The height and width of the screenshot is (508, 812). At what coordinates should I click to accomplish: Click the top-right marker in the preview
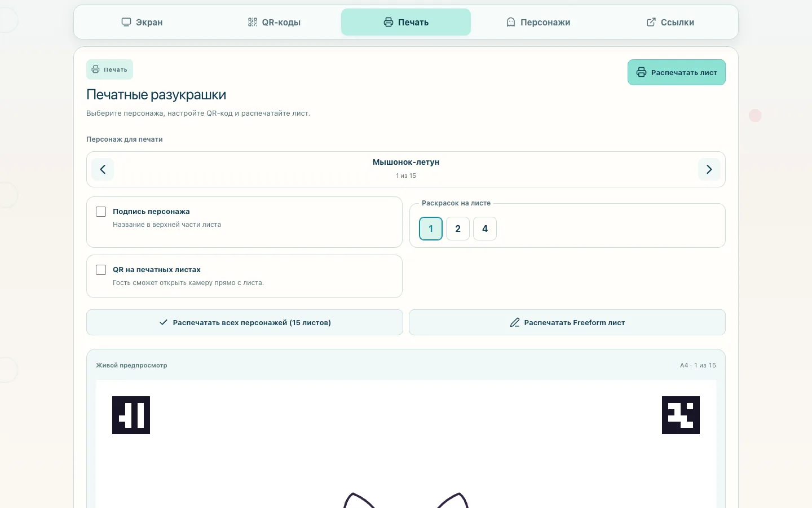pyautogui.click(x=681, y=415)
